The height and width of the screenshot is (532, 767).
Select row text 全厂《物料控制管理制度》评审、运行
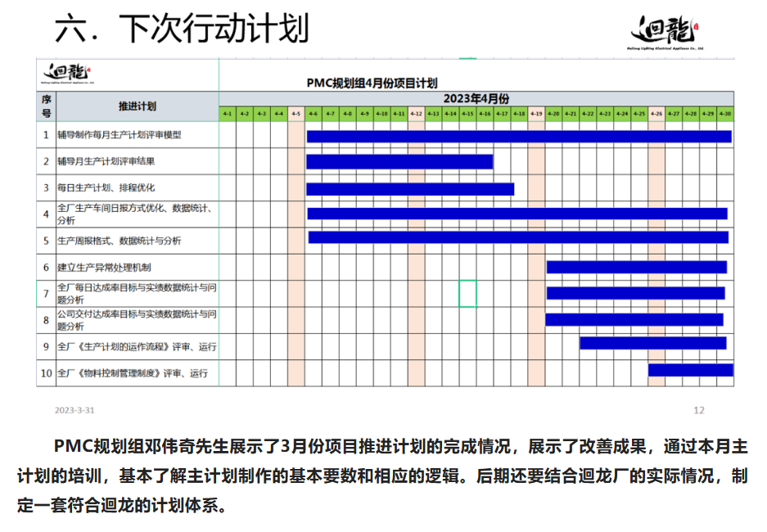pyautogui.click(x=133, y=373)
